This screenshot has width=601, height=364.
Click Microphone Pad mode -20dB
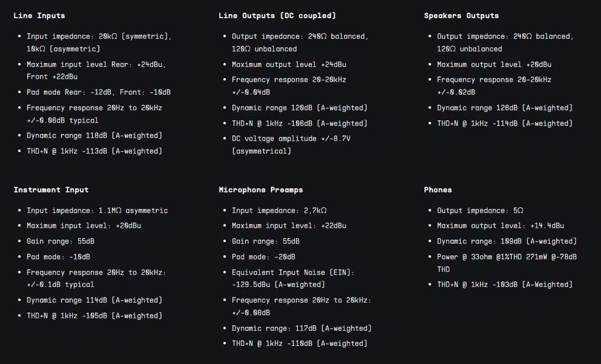264,257
